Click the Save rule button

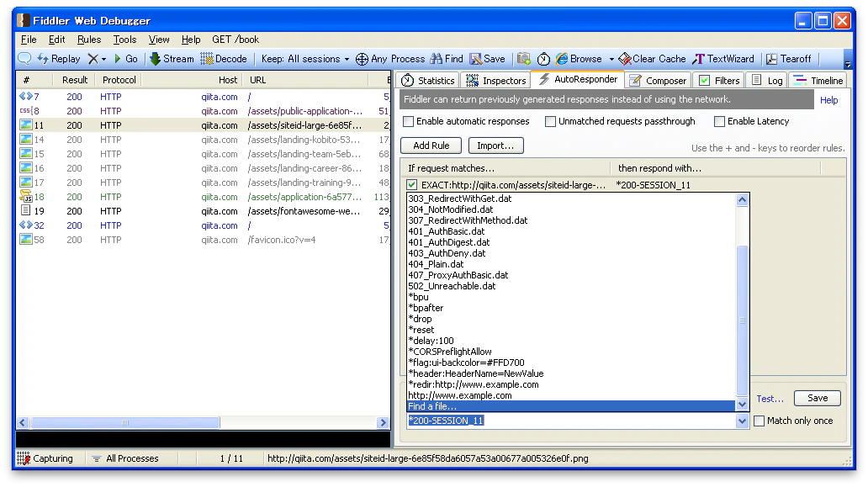click(x=818, y=398)
